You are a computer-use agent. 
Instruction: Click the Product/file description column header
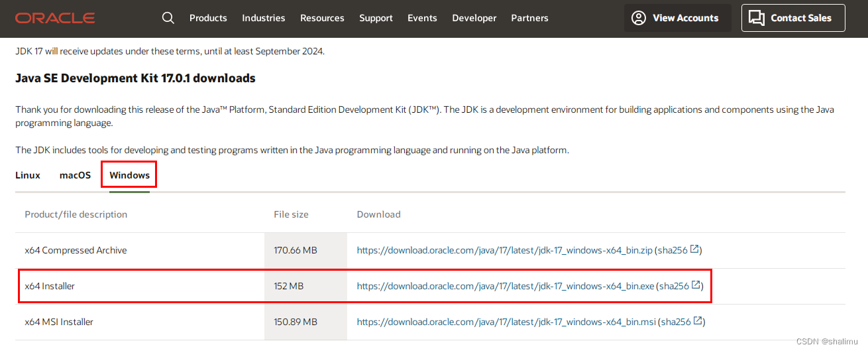pyautogui.click(x=76, y=214)
